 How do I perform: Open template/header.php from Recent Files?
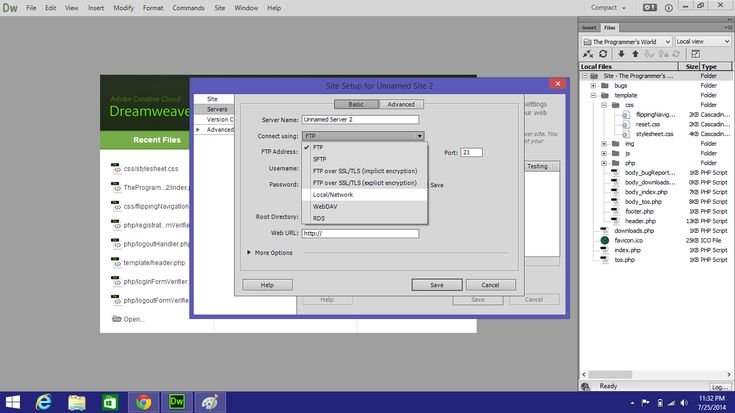pyautogui.click(x=154, y=263)
